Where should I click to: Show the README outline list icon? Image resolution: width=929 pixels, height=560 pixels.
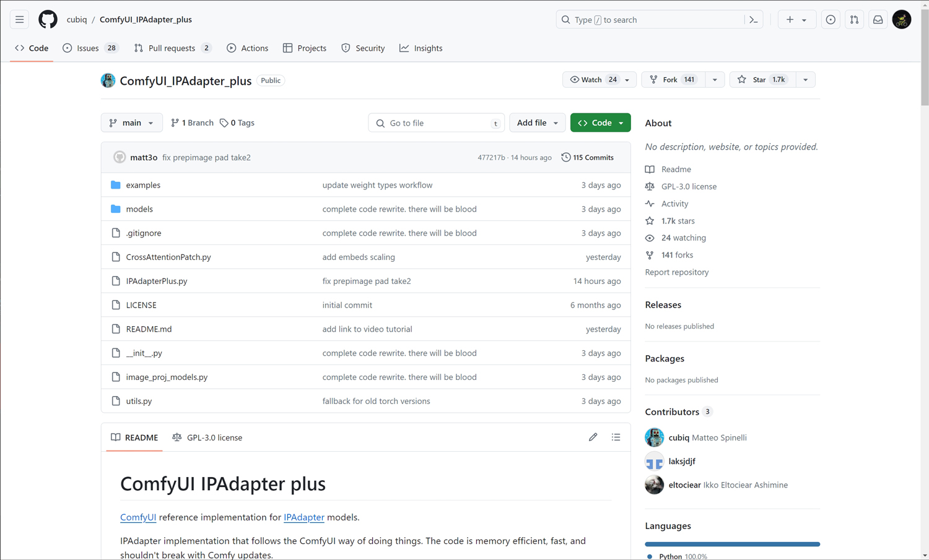pyautogui.click(x=616, y=437)
